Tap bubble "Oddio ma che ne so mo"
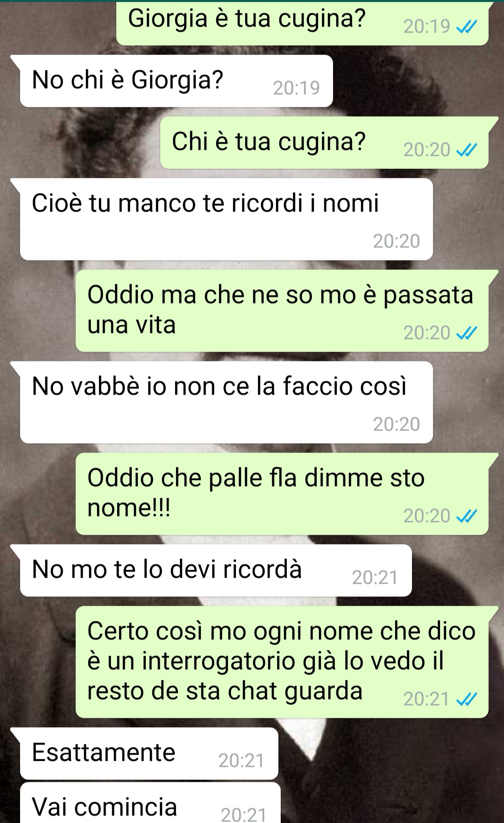Viewport: 504px width, 823px height. pos(282,311)
